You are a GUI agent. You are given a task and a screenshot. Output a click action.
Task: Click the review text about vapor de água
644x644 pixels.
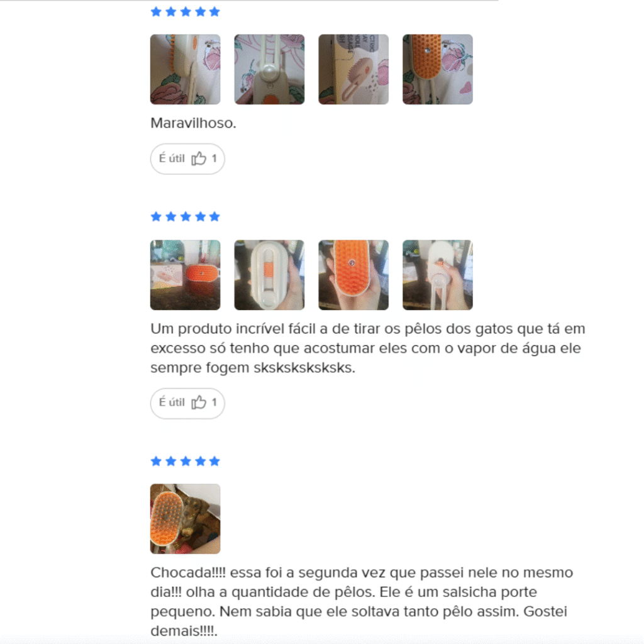point(367,348)
